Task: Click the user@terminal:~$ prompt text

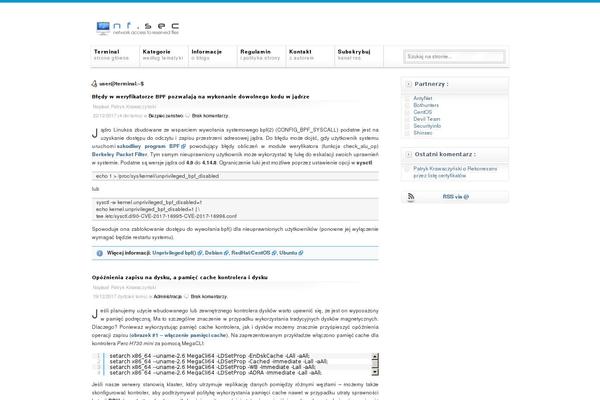Action: click(121, 84)
